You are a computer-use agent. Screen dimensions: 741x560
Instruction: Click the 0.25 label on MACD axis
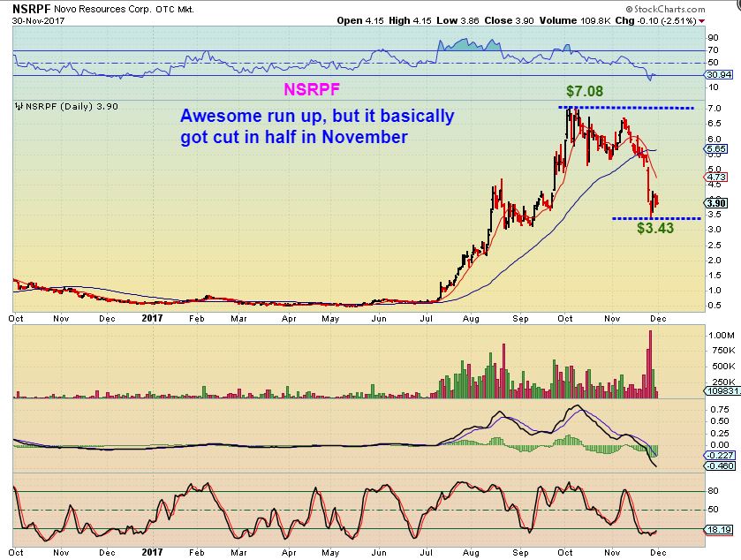(719, 434)
